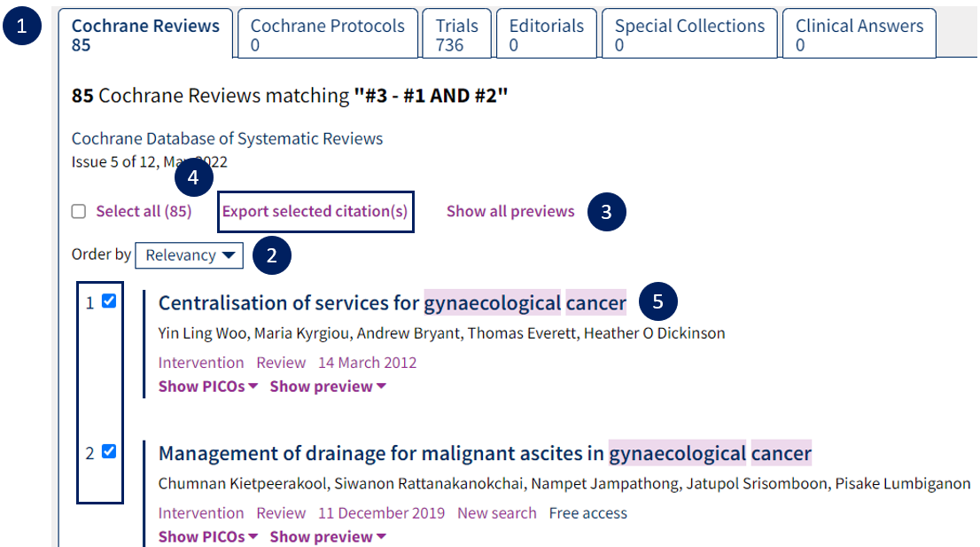The width and height of the screenshot is (980, 547).
Task: Uncheck the checkbox for result 2
Action: click(109, 451)
